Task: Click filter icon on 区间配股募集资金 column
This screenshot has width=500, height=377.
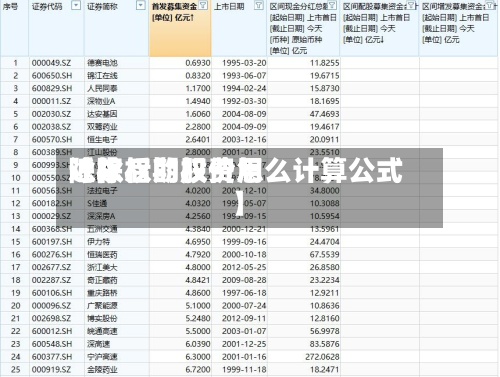Action: (x=411, y=5)
